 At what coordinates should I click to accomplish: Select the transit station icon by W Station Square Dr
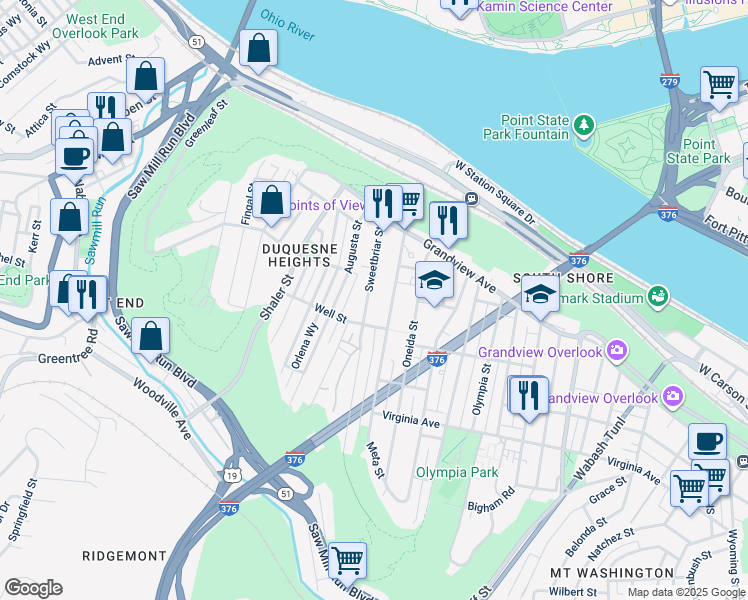(471, 198)
